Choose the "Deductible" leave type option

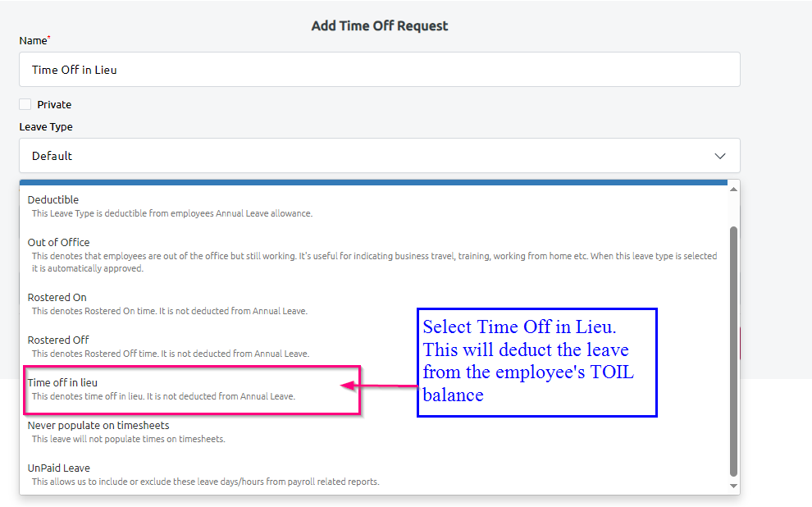(x=52, y=199)
